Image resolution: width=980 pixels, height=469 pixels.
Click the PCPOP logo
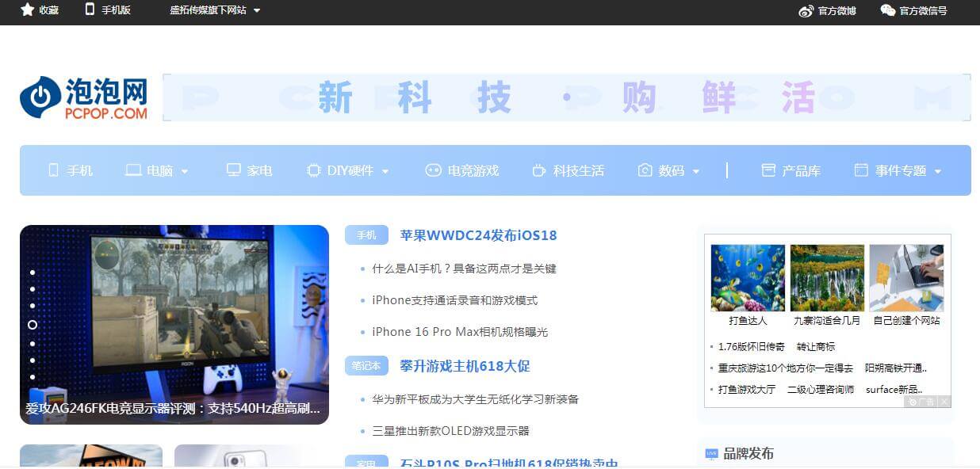pyautogui.click(x=84, y=98)
